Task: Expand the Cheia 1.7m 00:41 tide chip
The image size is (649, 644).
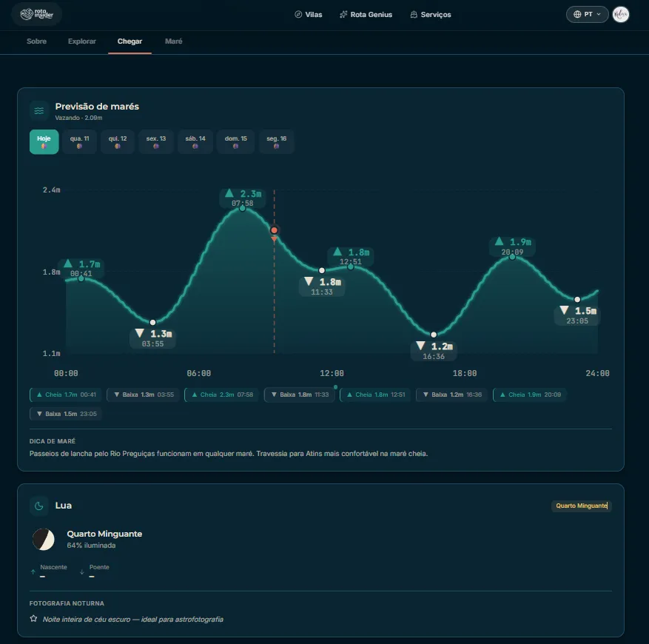Action: (64, 395)
